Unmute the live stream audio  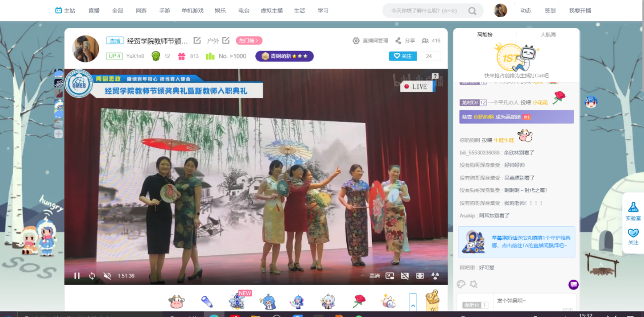click(107, 276)
